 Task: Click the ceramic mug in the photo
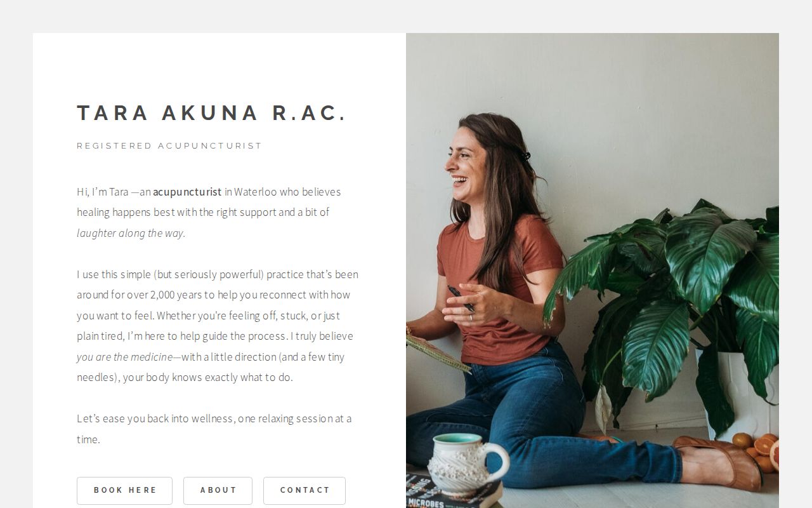tap(465, 465)
